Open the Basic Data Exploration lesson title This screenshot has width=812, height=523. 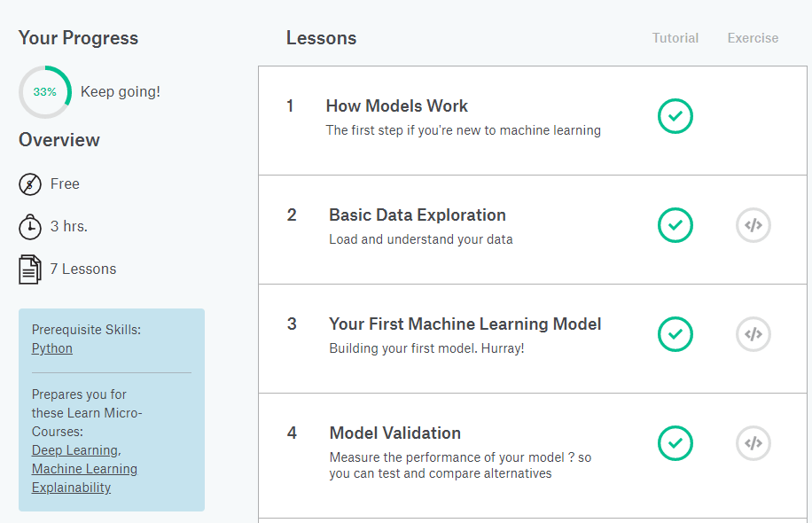tap(417, 215)
